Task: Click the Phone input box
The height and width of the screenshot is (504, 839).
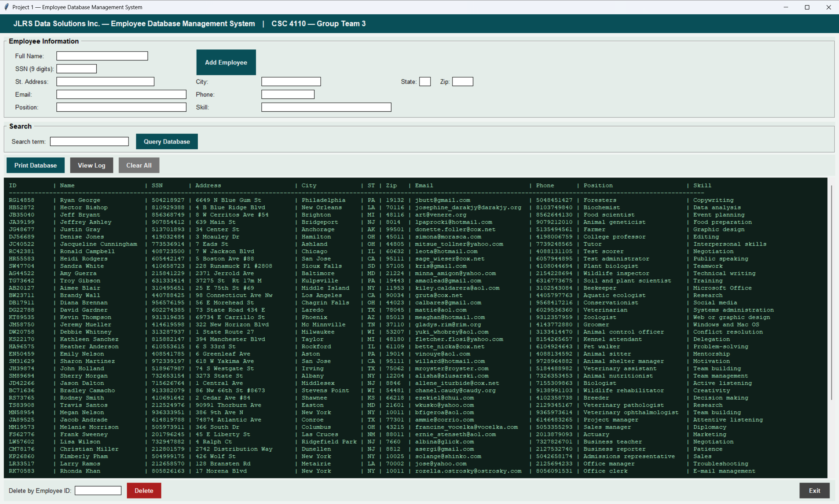Action: tap(287, 94)
